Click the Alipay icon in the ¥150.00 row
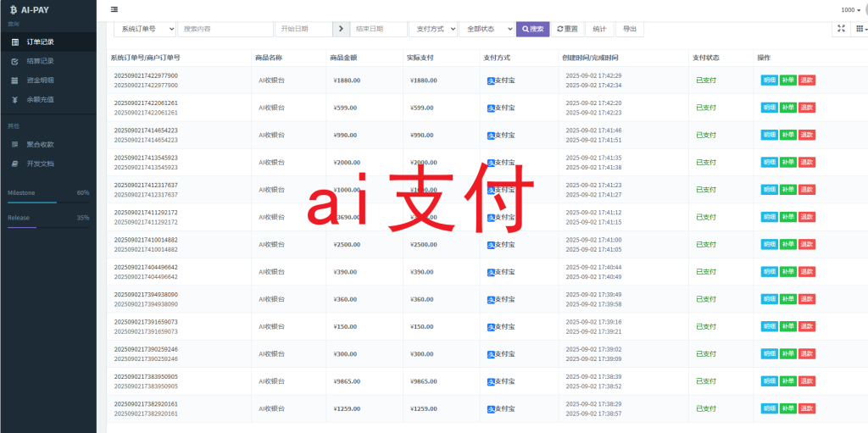Screen dimensions: 868x433 [491, 327]
